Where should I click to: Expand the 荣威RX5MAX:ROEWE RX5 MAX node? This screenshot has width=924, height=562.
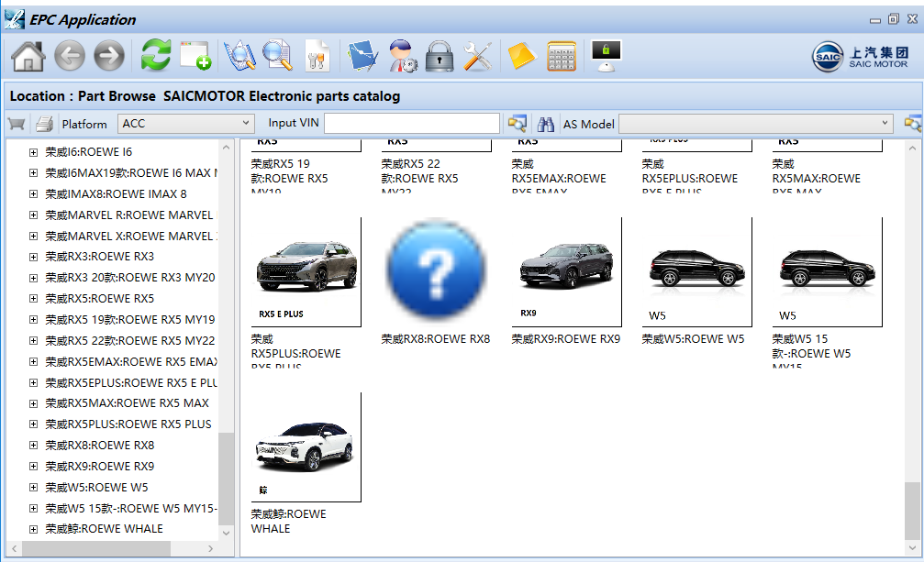coord(34,403)
